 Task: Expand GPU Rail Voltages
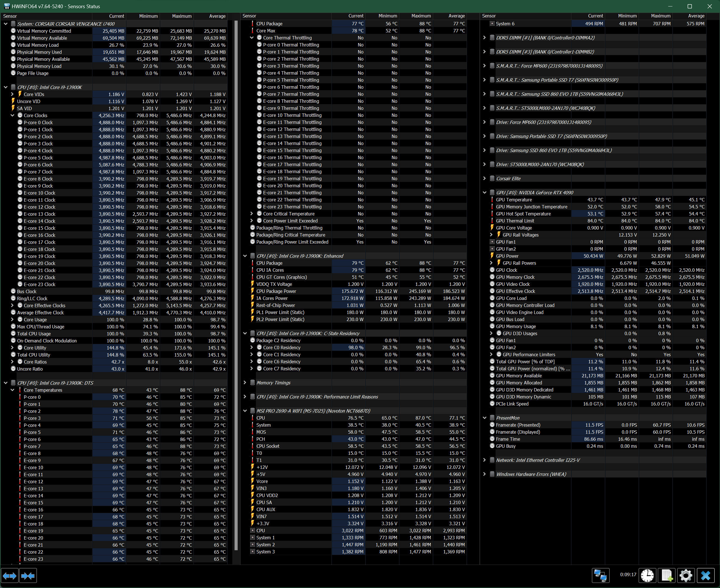(x=491, y=235)
